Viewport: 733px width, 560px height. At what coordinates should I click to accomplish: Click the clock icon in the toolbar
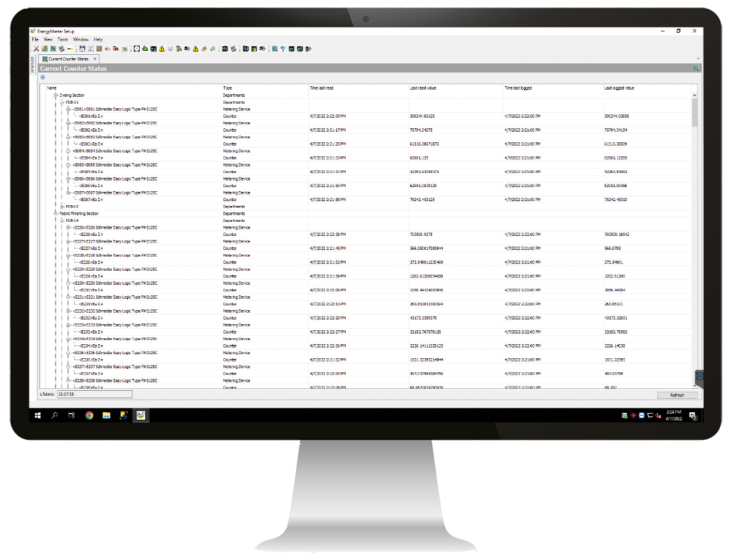coord(137,49)
